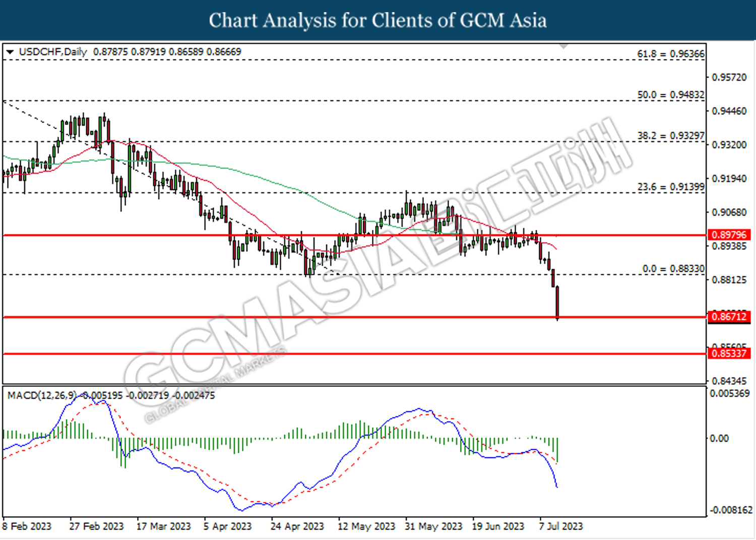
Task: Click the 12 May 2023 date label
Action: 366,526
